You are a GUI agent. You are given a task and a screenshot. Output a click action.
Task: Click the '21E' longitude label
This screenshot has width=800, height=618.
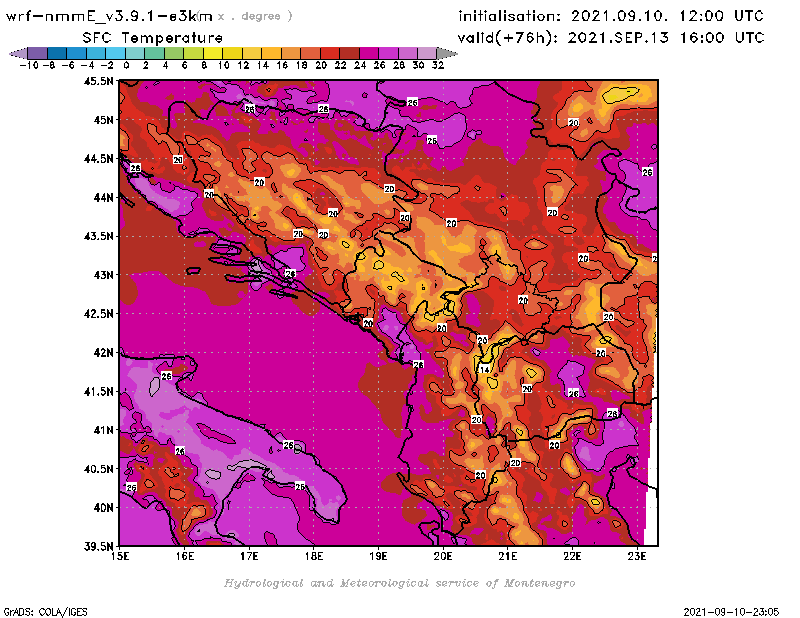(x=508, y=556)
